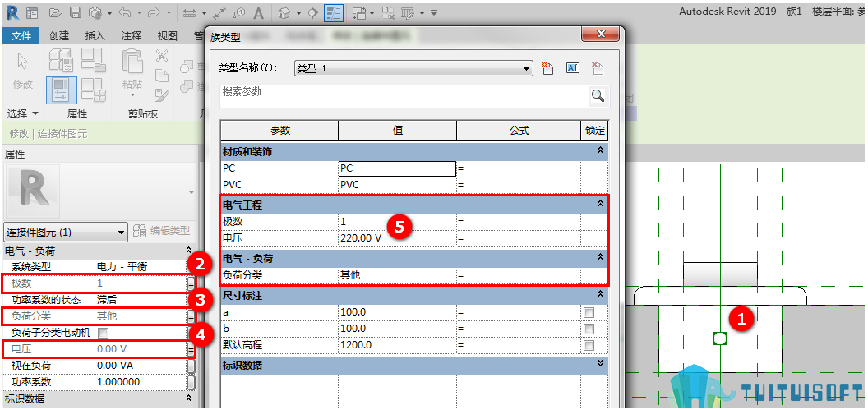Click the 搜索参数 input field
The height and width of the screenshot is (410, 868).
pyautogui.click(x=404, y=96)
